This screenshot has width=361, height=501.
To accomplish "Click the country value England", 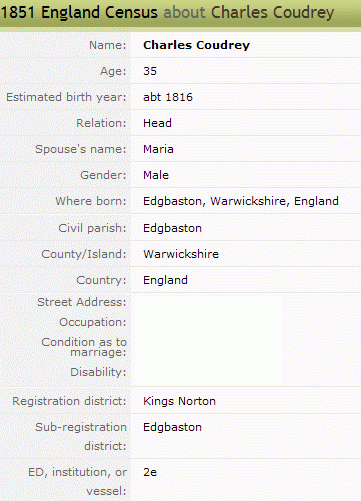I will pos(165,280).
